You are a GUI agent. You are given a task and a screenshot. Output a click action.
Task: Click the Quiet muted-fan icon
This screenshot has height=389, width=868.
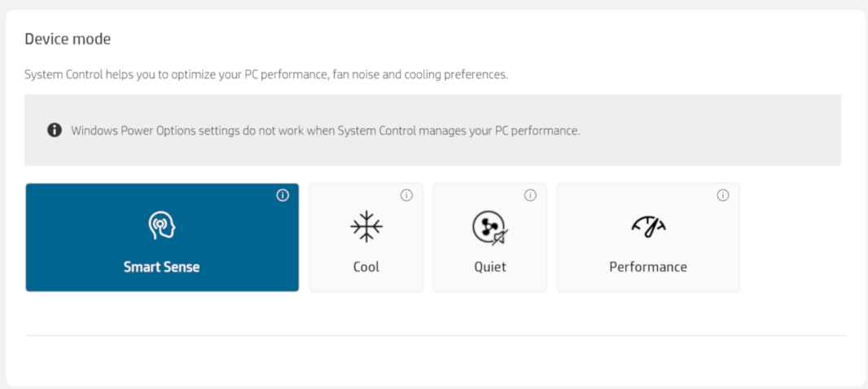click(x=489, y=227)
